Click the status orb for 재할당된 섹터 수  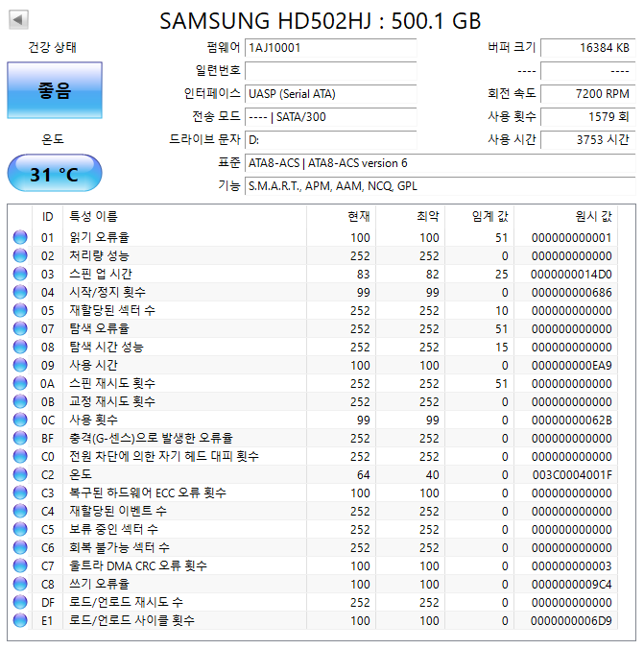(x=20, y=311)
